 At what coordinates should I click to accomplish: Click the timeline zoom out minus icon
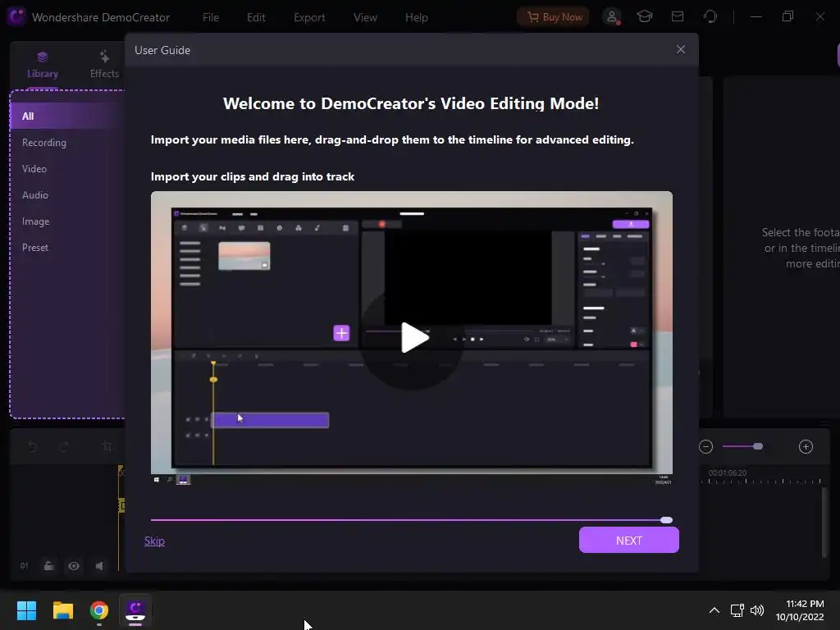tap(705, 446)
